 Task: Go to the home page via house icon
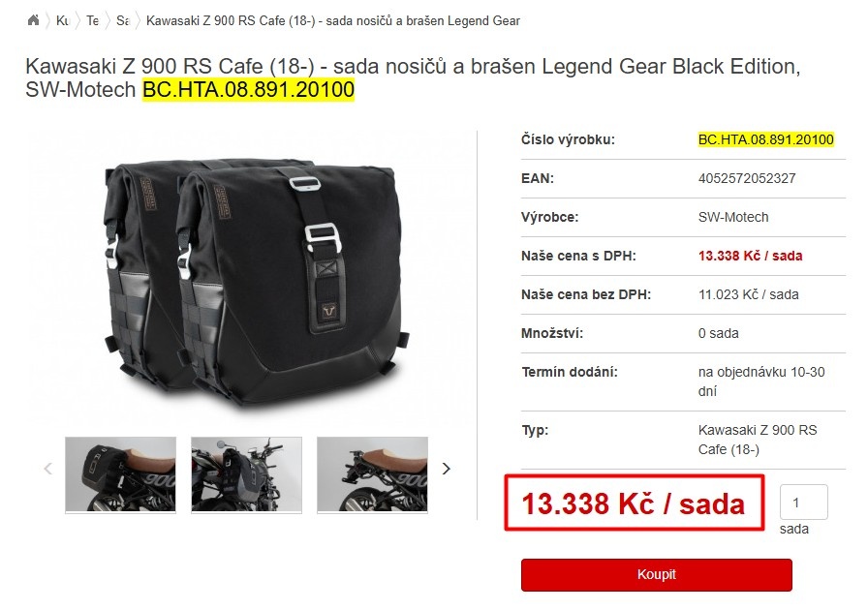point(33,20)
